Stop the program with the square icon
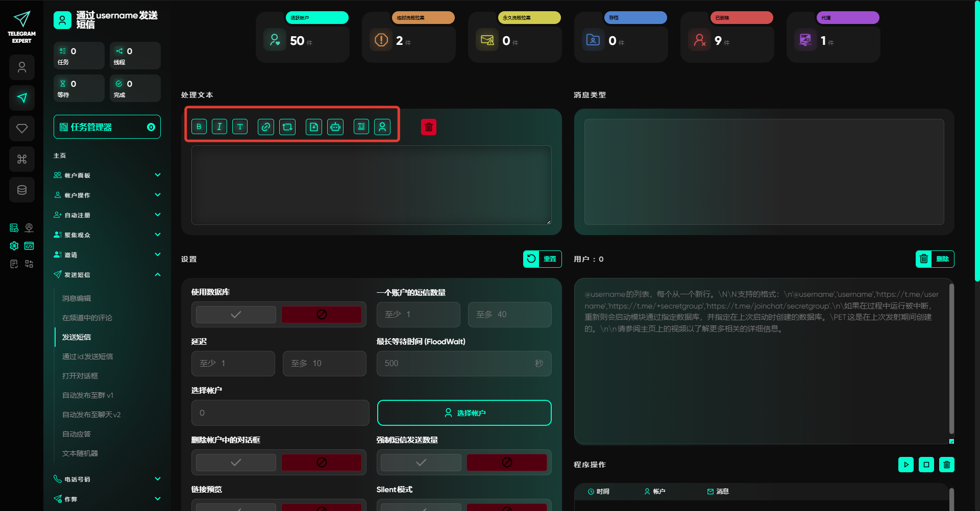The image size is (980, 511). pyautogui.click(x=926, y=465)
